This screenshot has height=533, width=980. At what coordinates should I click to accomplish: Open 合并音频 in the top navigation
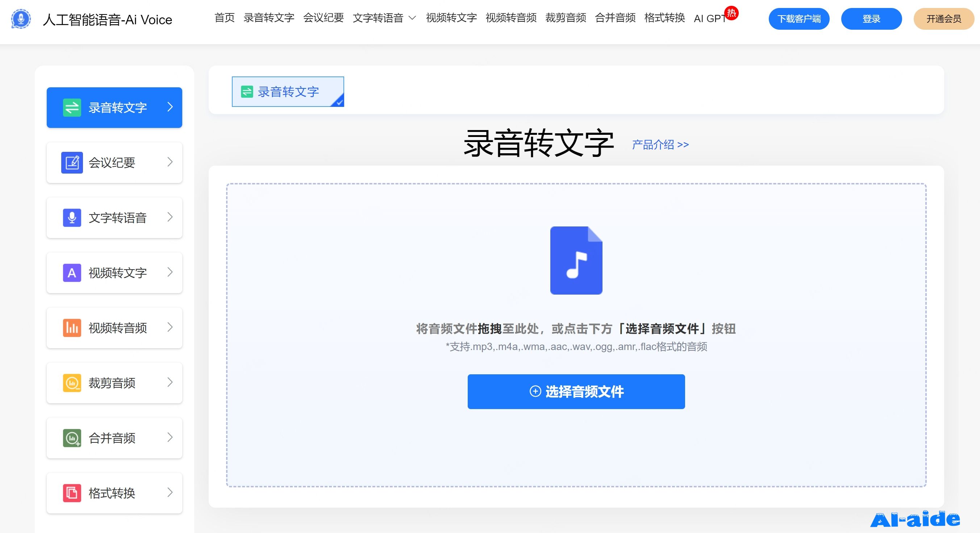[x=615, y=18]
